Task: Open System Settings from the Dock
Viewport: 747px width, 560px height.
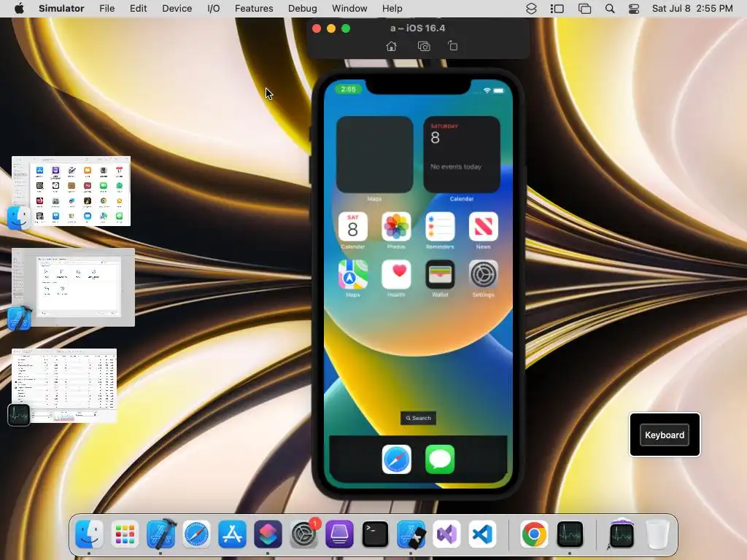Action: tap(303, 534)
